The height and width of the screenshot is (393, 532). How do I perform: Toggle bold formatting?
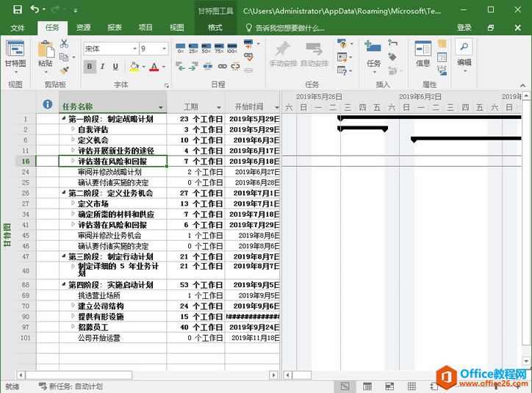[x=90, y=67]
